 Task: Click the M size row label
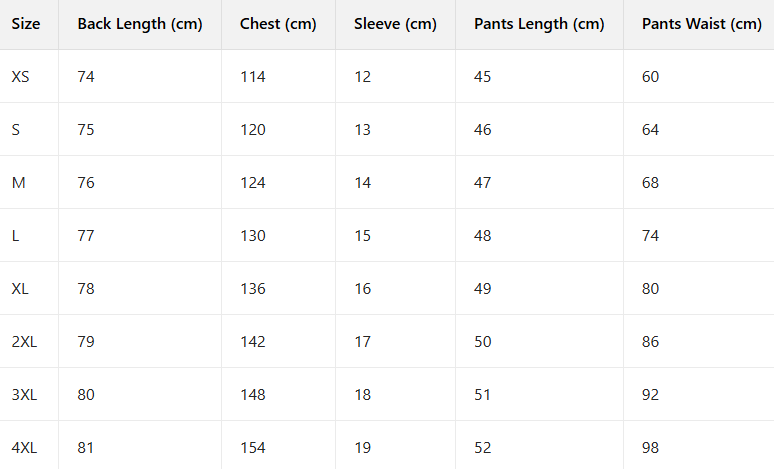point(18,182)
